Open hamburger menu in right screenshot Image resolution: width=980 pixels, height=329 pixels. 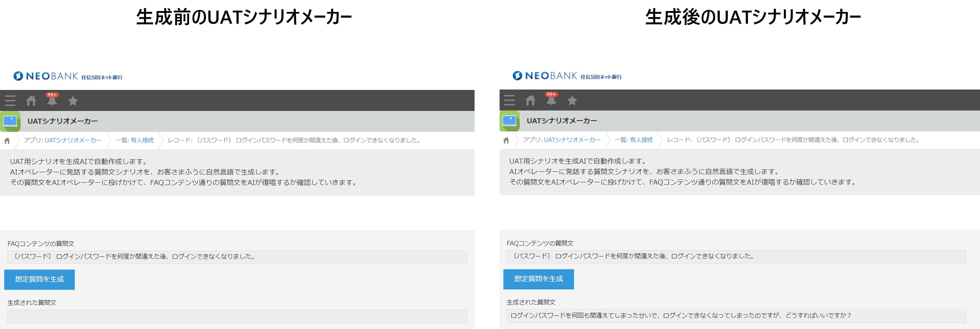(x=510, y=100)
